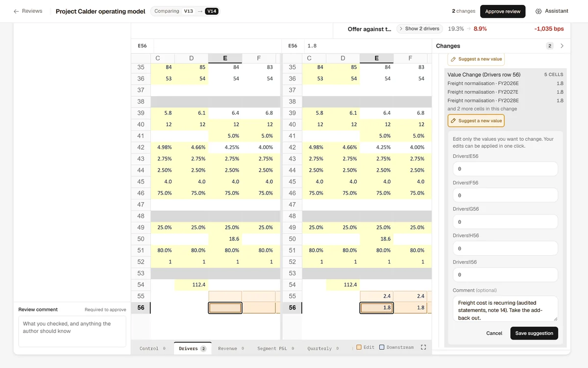The width and height of the screenshot is (588, 368).
Task: Select the V14 version chip
Action: (212, 11)
